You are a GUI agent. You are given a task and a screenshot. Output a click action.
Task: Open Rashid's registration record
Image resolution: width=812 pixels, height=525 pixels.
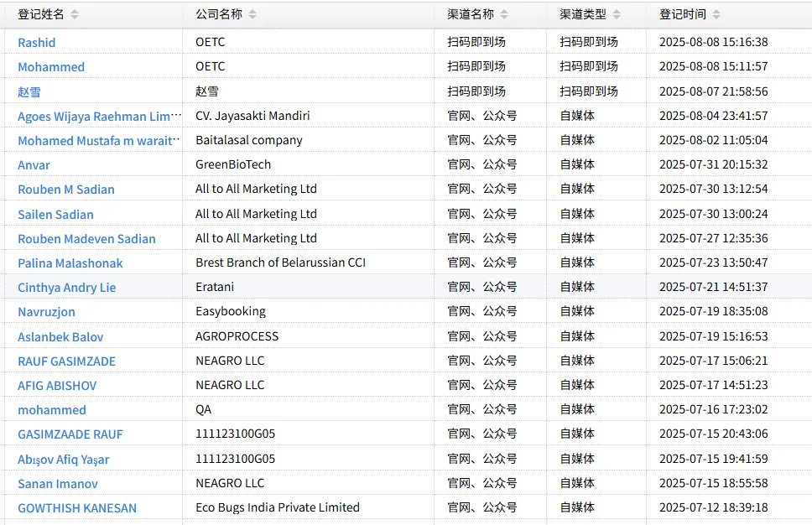36,43
